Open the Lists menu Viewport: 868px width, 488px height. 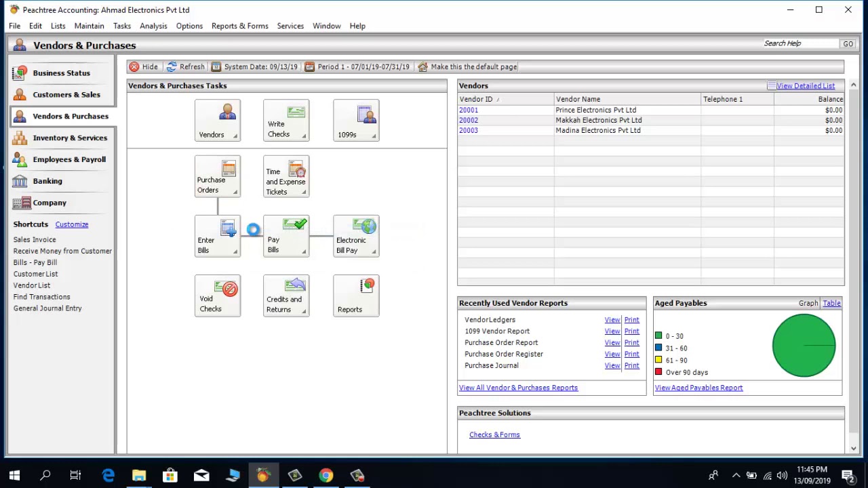[x=58, y=26]
